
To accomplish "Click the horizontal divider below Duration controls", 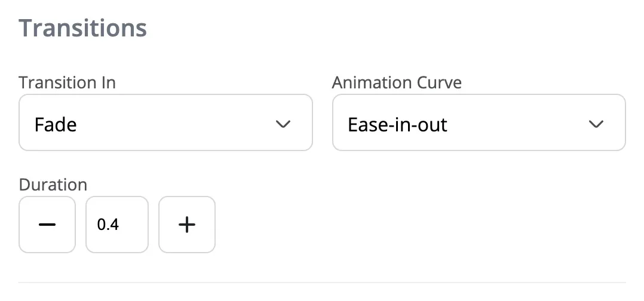I will 322,282.
